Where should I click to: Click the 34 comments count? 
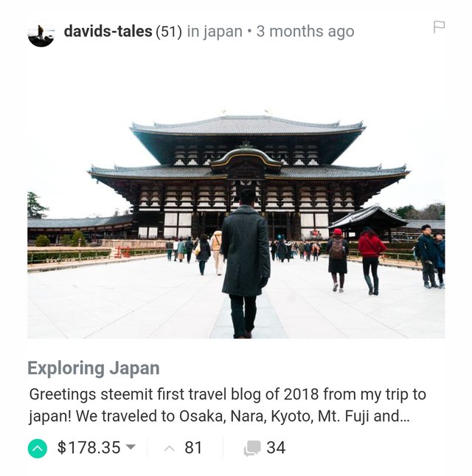coord(276,447)
